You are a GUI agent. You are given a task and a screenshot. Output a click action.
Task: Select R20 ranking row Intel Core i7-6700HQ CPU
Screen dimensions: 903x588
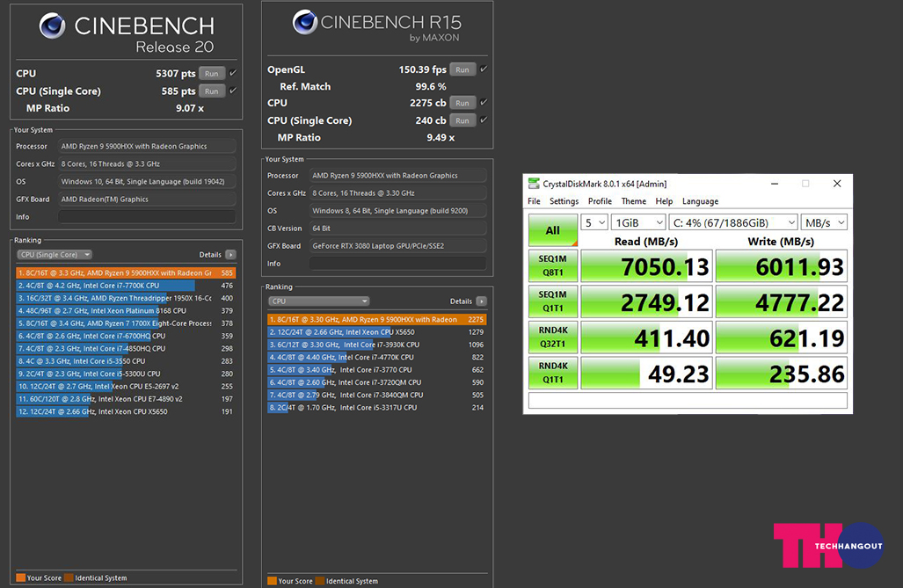[x=126, y=336]
